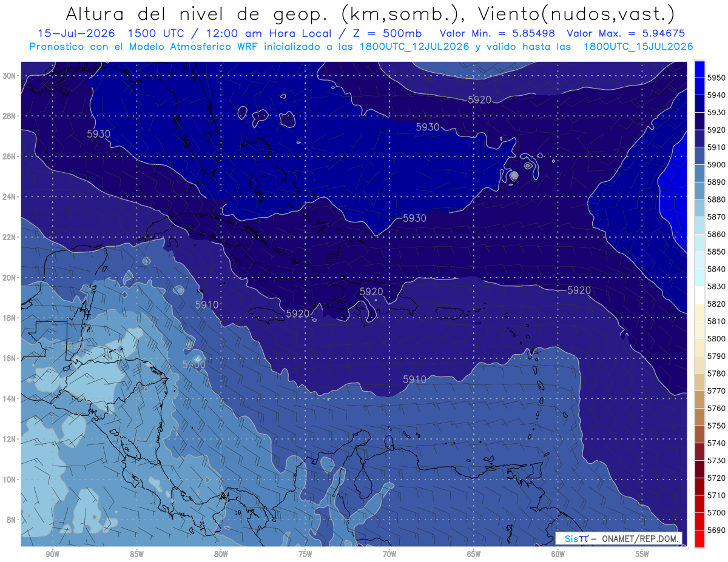728x562 pixels.
Task: Click the 24N latitude axis label
Action: 9,196
